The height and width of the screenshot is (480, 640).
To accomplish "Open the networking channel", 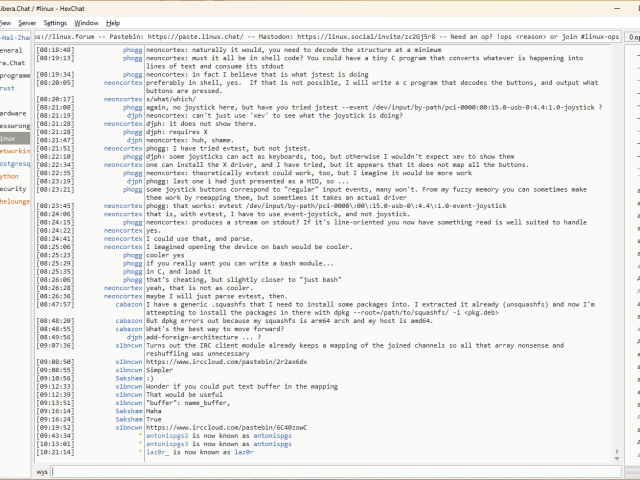I will click(14, 150).
